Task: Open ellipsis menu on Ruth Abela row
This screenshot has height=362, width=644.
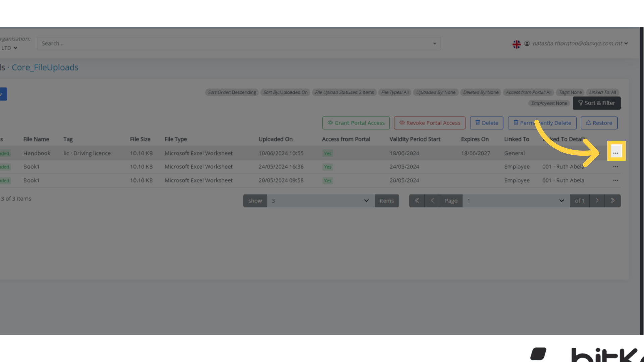Action: click(x=615, y=167)
